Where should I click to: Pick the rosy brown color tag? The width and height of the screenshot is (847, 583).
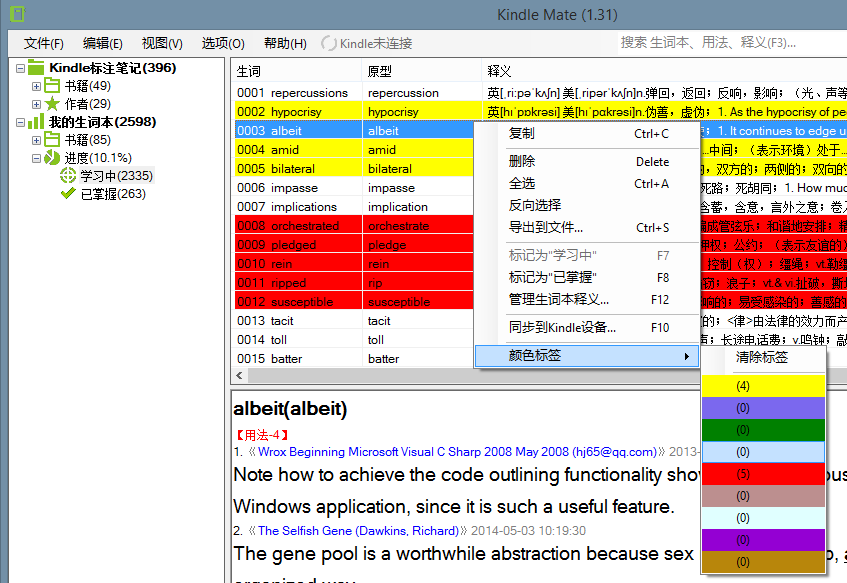point(763,496)
